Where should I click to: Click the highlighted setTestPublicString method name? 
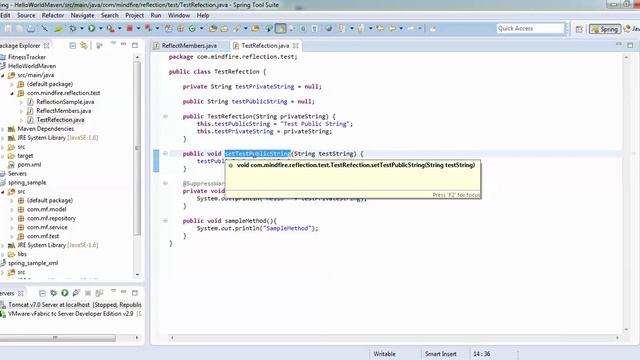[258, 153]
